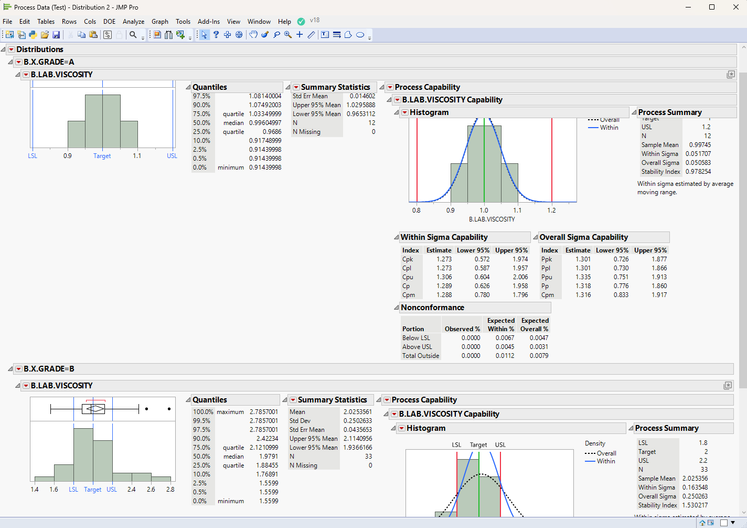Viewport: 747px width, 528px height.
Task: Open the DOE menu
Action: pyautogui.click(x=109, y=21)
